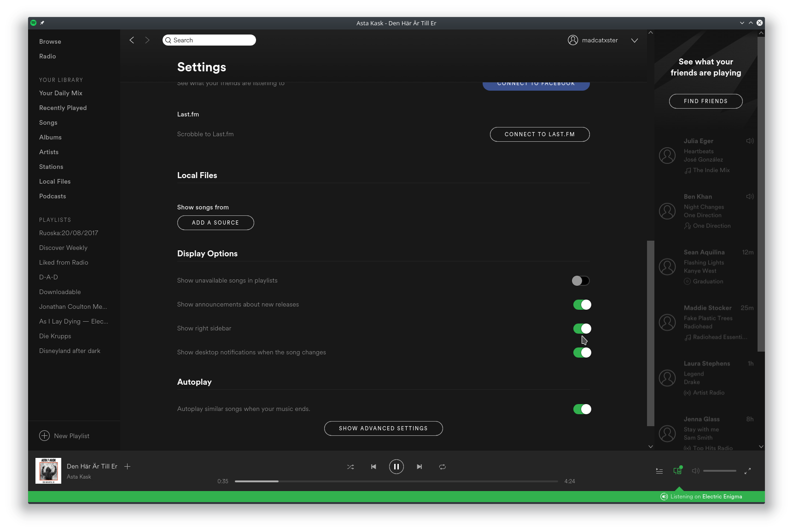The height and width of the screenshot is (532, 793).
Task: Click the settings scroll down arrow
Action: [x=651, y=446]
